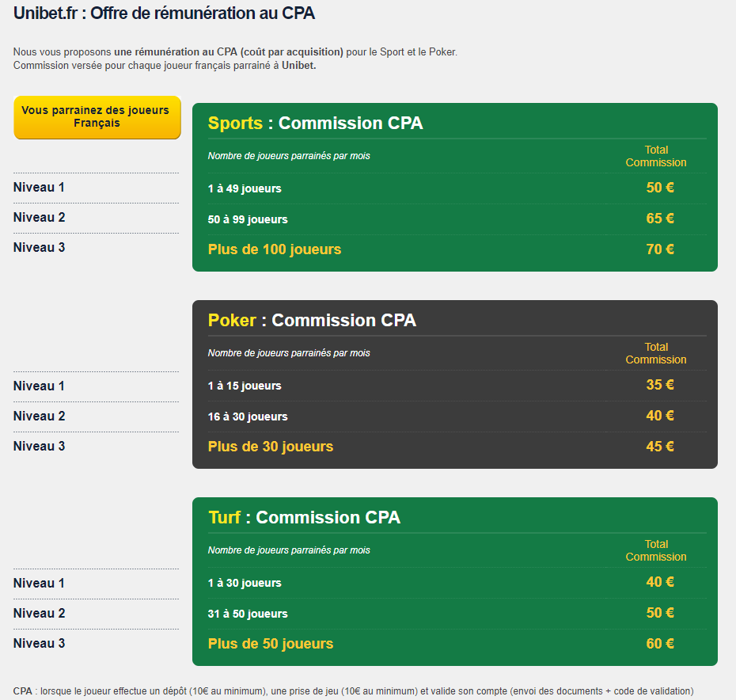
Task: Click the Niveau 2 label beside Poker
Action: (40, 417)
